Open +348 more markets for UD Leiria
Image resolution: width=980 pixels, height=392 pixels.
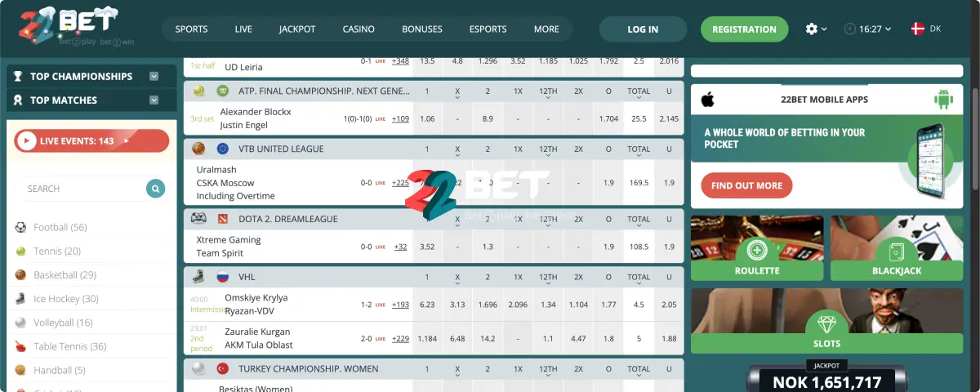(400, 61)
